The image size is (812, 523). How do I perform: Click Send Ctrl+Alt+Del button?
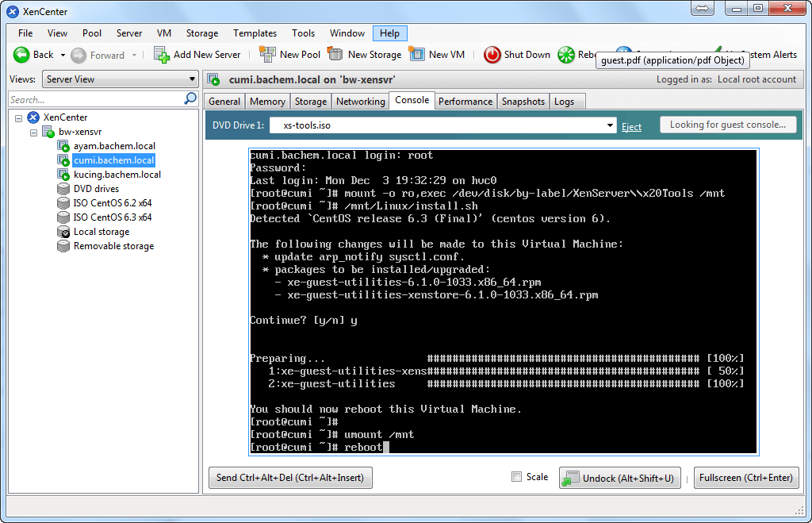pos(290,478)
